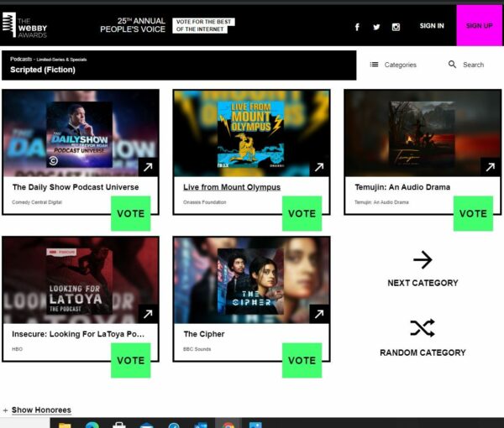
Task: Open the Webby Awards Twitter icon
Action: tap(376, 27)
